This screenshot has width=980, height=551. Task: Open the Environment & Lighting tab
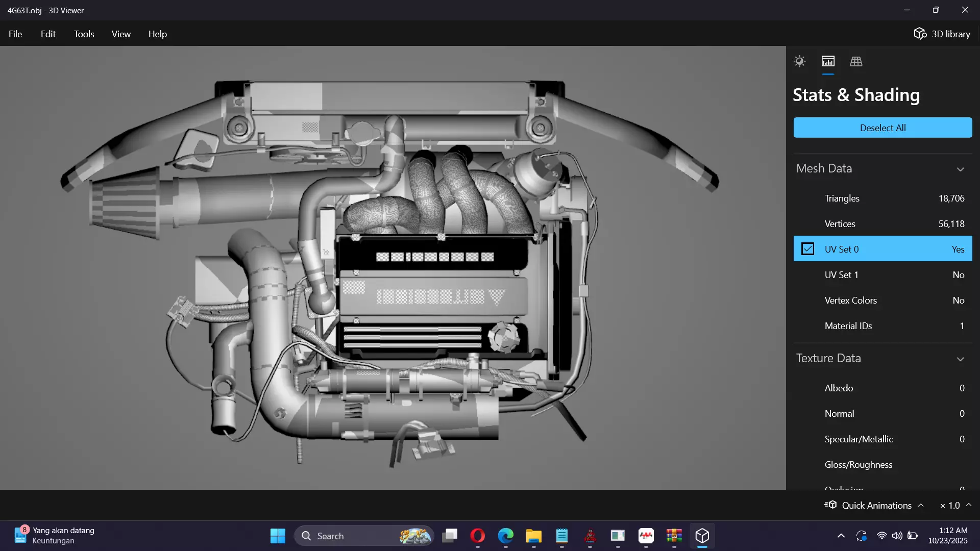[799, 62]
